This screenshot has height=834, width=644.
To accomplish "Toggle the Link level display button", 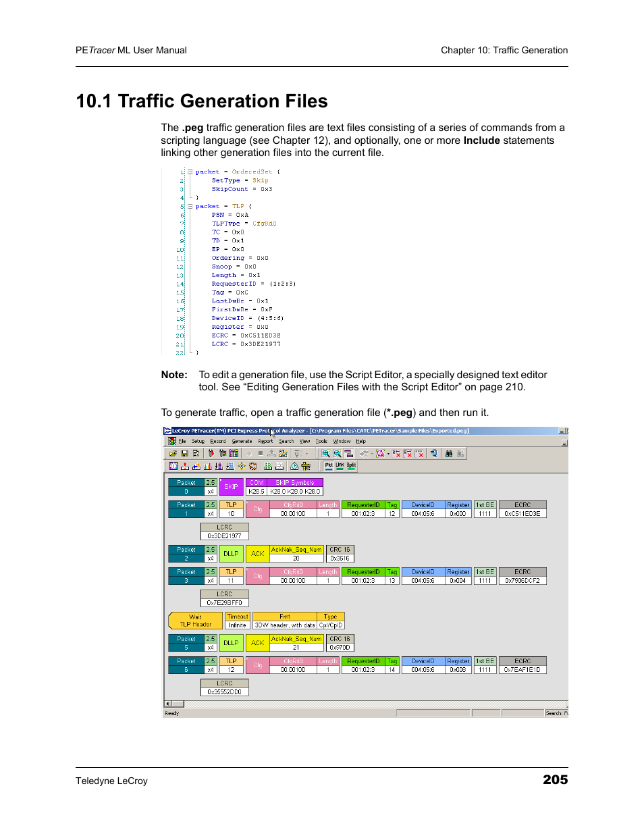I will pyautogui.click(x=340, y=465).
